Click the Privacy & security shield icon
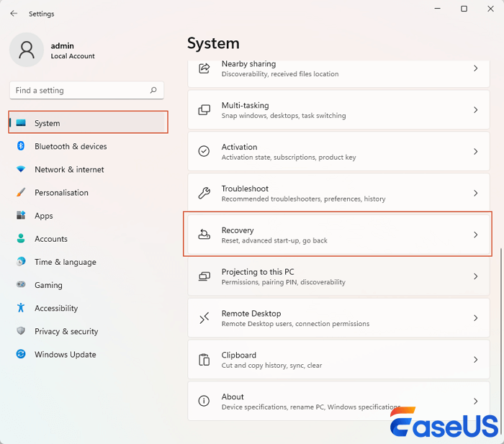 click(21, 331)
